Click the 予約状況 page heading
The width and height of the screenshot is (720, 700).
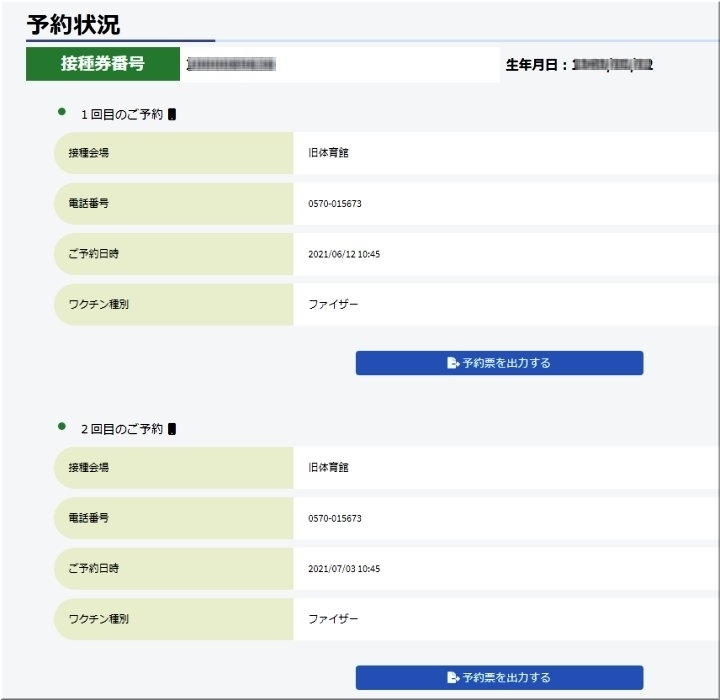coord(73,25)
